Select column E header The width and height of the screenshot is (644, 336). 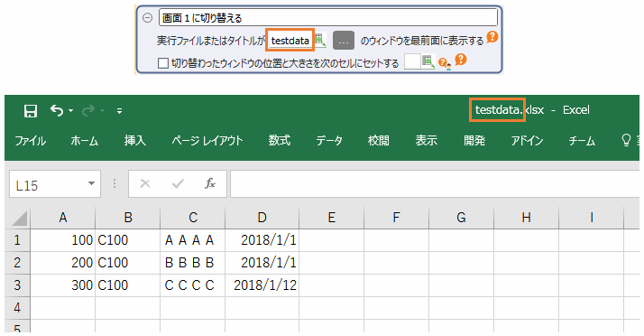[x=331, y=218]
